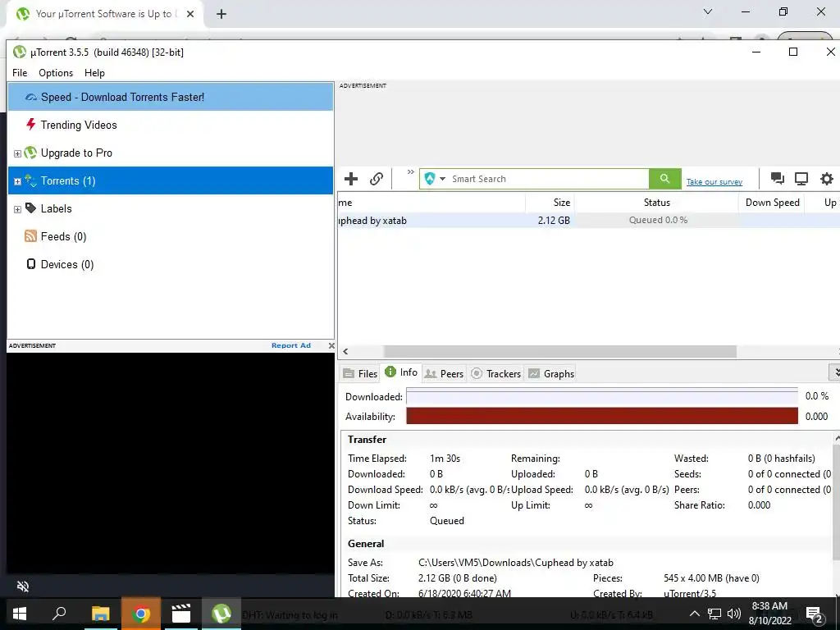Switch to the Files tab
The width and height of the screenshot is (840, 630).
[361, 373]
